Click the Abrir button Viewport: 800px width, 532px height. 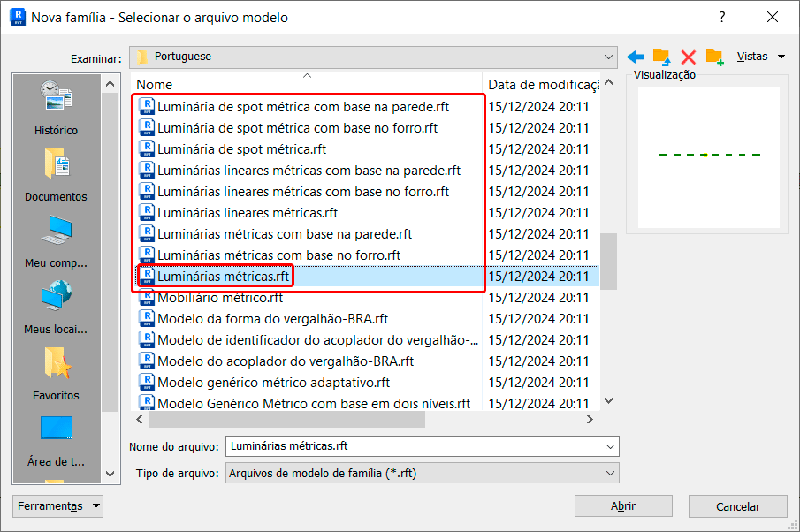623,506
